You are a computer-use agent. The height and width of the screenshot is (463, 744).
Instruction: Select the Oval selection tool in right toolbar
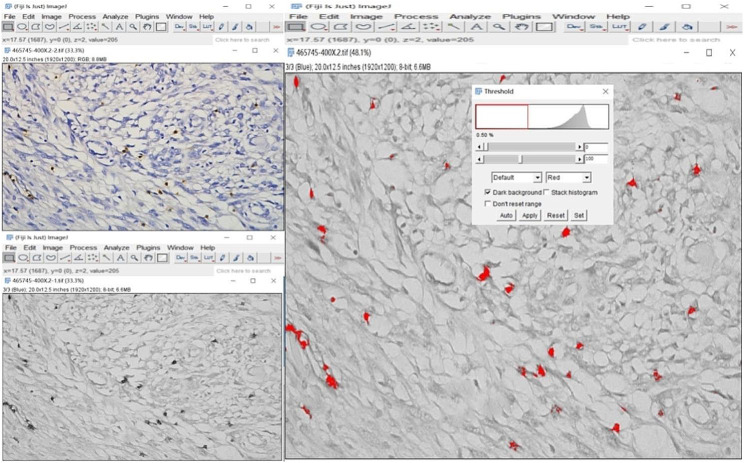coord(319,27)
